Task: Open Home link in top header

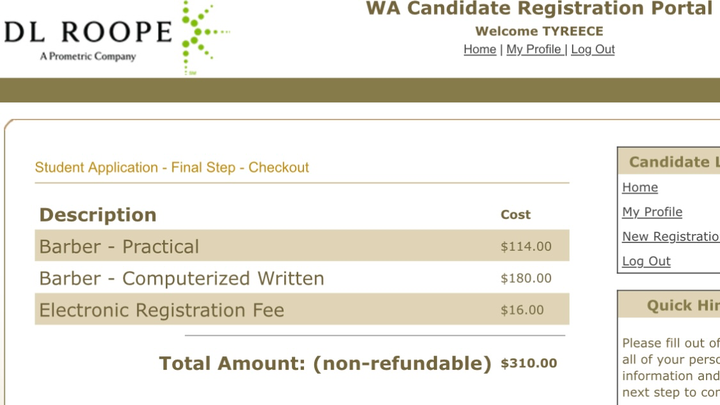Action: click(480, 49)
